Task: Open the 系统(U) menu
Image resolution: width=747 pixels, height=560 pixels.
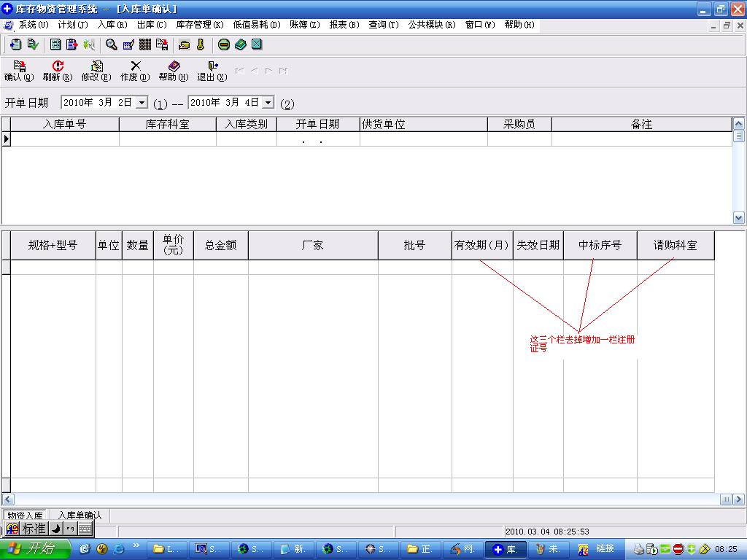Action: 34,25
